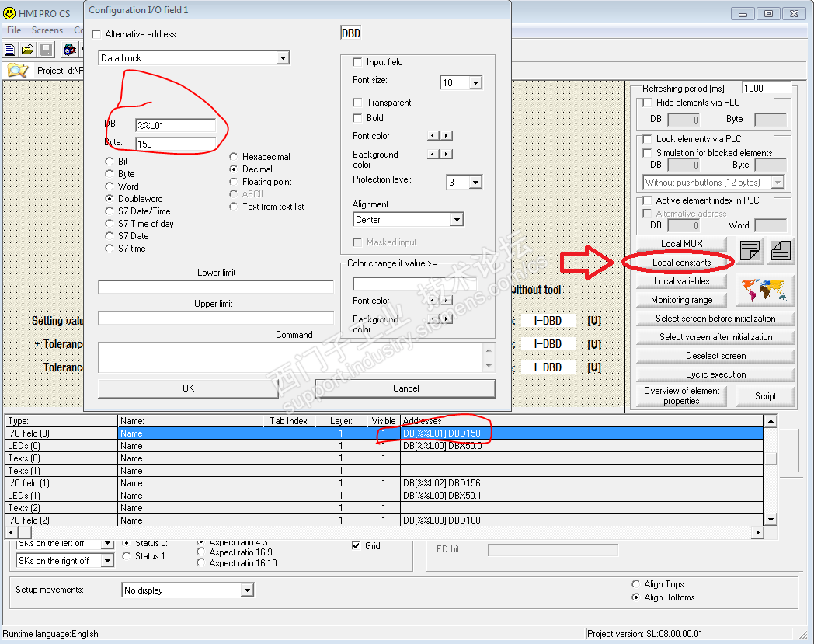Click the Monitoring range button

click(681, 300)
